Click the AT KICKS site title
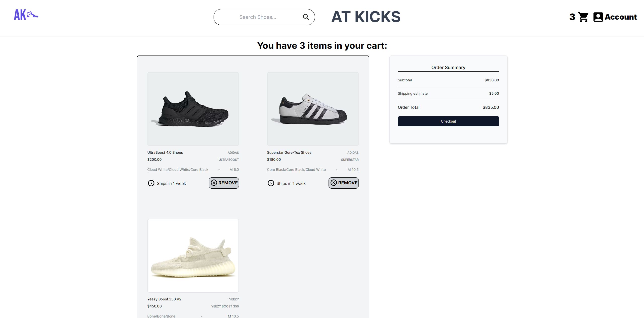This screenshot has width=644, height=318. 366,17
